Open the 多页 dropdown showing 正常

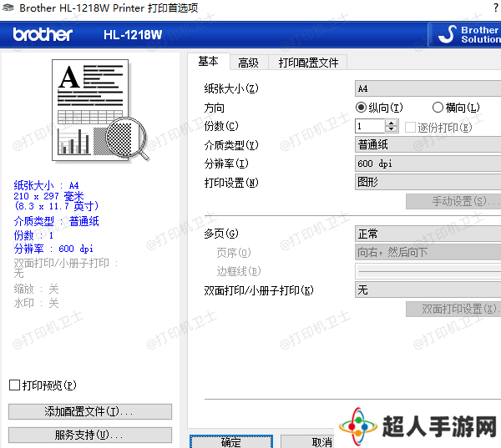click(x=428, y=234)
